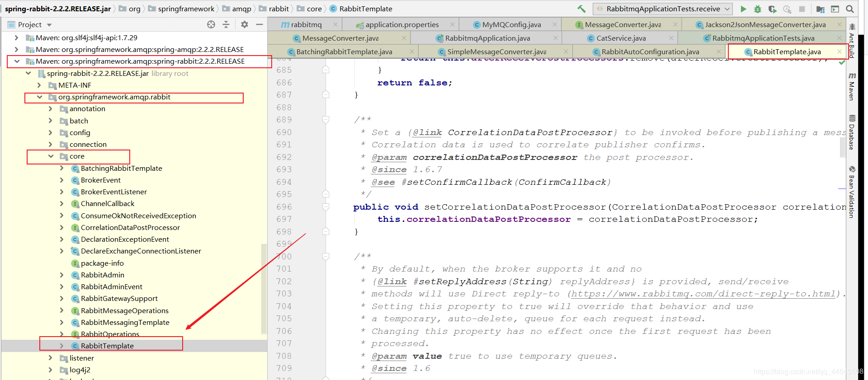This screenshot has height=380, width=868.
Task: Select CorrelationDataPostProcessor interface in tree
Action: tap(130, 227)
